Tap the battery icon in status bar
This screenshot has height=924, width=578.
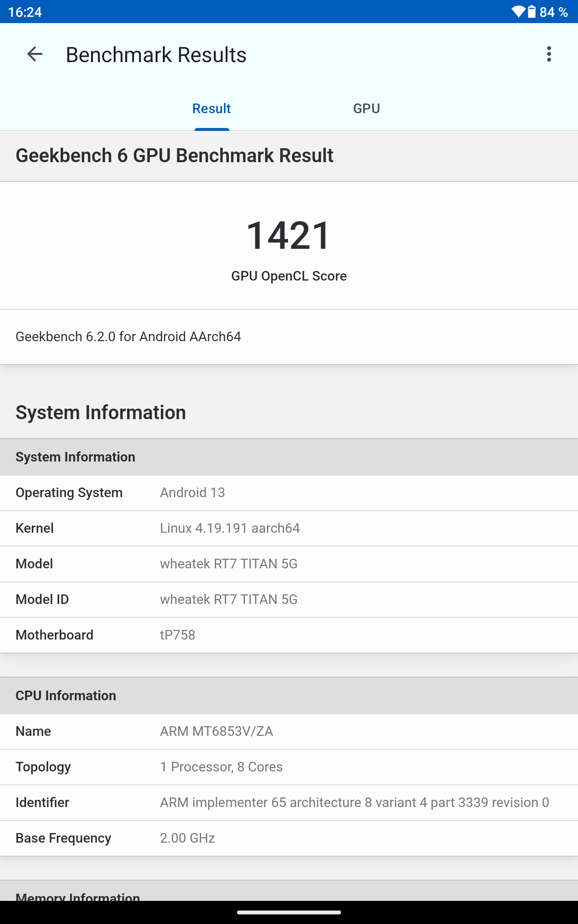pyautogui.click(x=531, y=12)
